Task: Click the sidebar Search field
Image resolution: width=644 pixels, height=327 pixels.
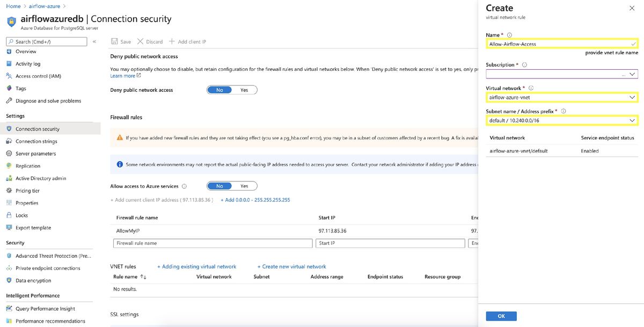Action: (x=46, y=41)
